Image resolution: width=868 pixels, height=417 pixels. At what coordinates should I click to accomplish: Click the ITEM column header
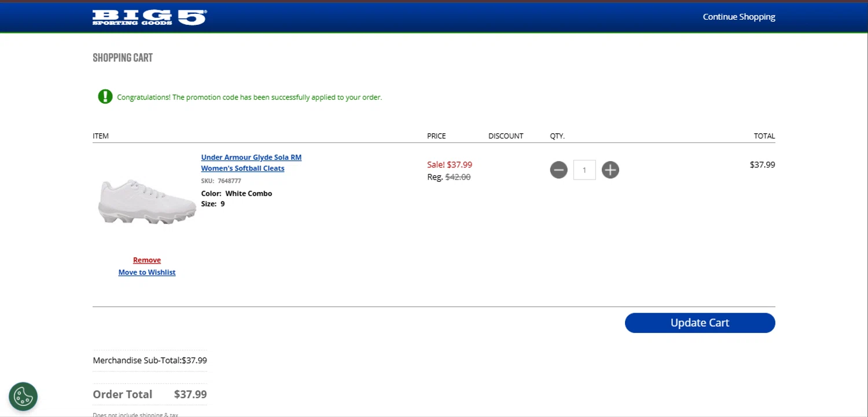101,136
